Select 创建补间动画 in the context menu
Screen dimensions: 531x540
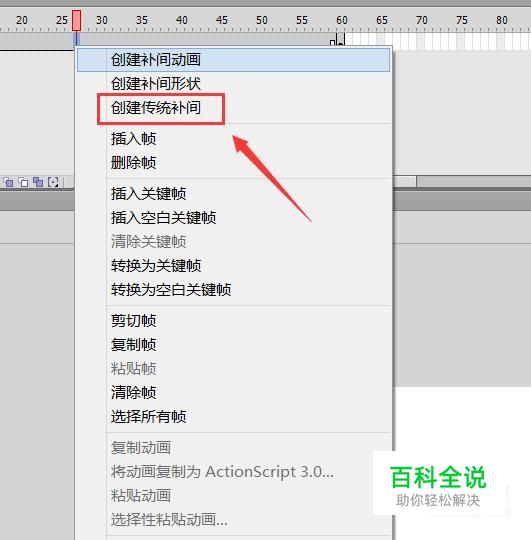(233, 60)
